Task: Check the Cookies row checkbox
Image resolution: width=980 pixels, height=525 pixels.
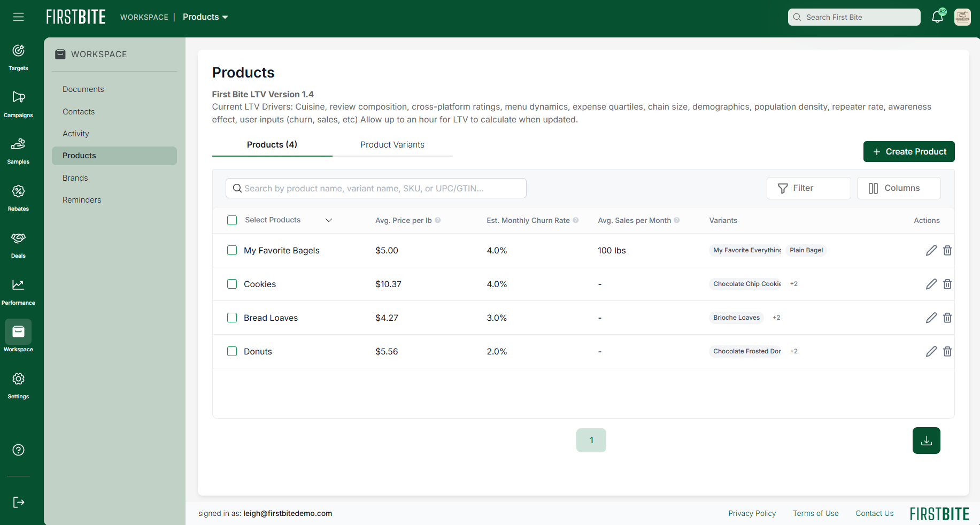Action: 232,284
